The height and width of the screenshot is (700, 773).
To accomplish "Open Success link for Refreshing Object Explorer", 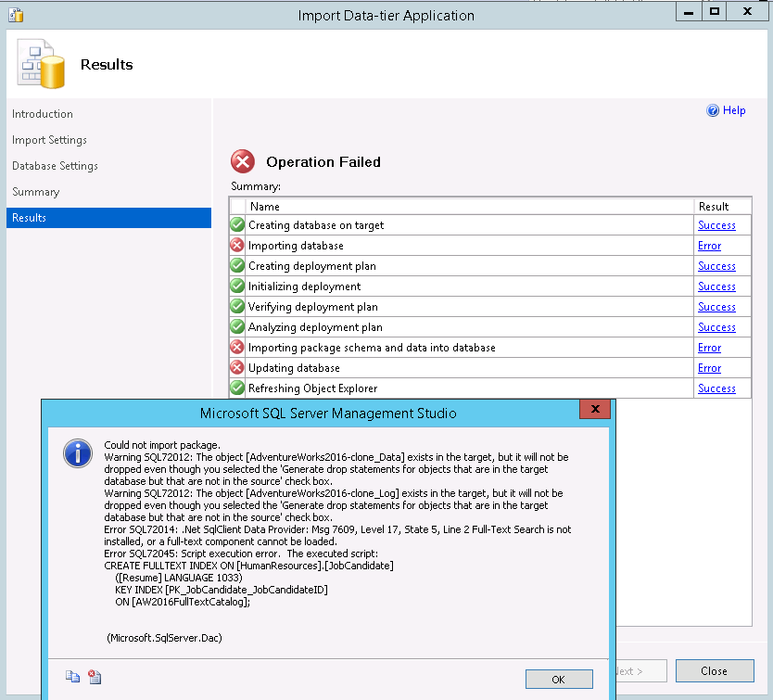I will [716, 388].
